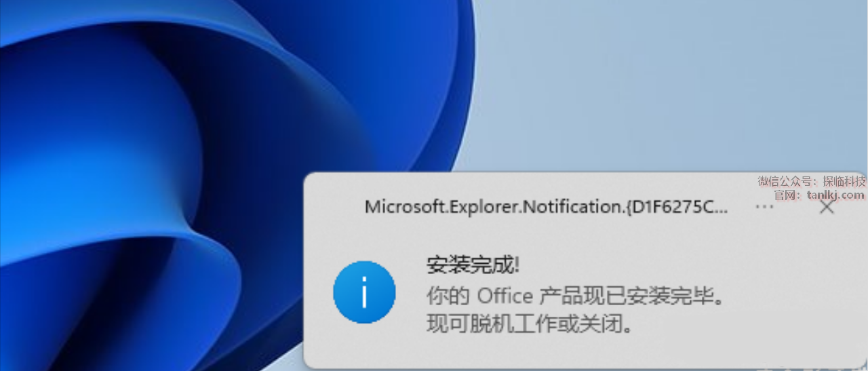Click the 探临科技 name in the watermark
The height and width of the screenshot is (371, 868).
tap(844, 181)
